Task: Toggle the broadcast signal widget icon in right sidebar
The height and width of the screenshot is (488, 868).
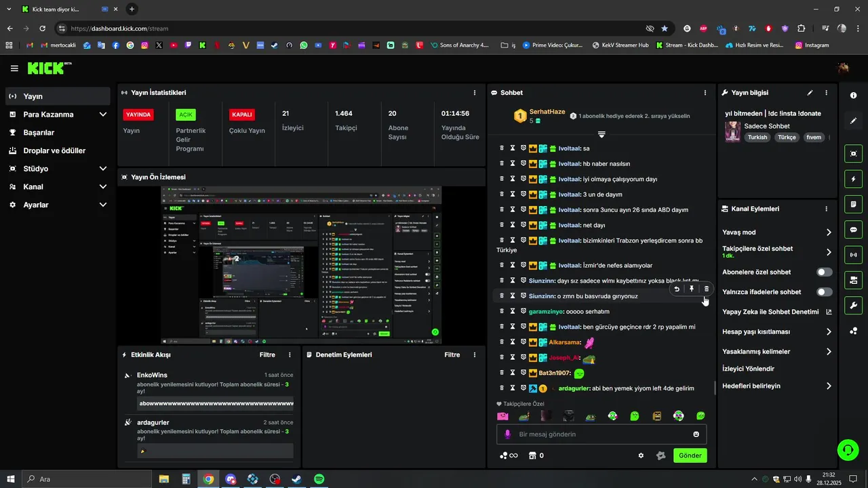Action: click(854, 255)
